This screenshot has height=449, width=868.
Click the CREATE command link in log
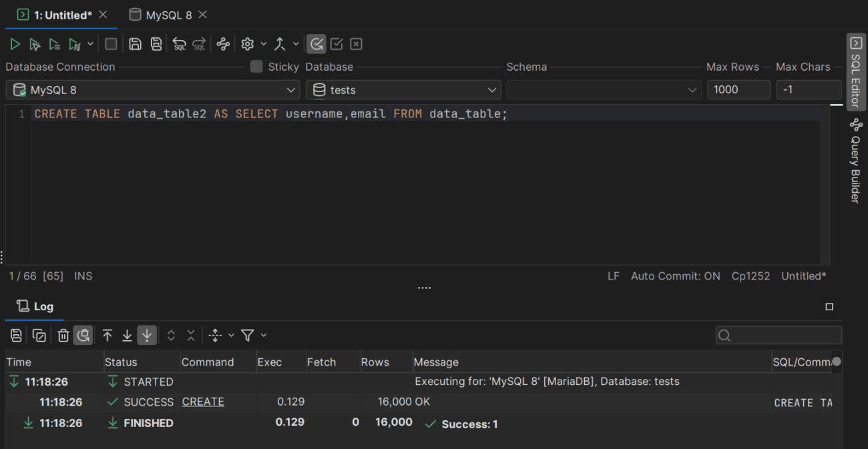pyautogui.click(x=202, y=402)
